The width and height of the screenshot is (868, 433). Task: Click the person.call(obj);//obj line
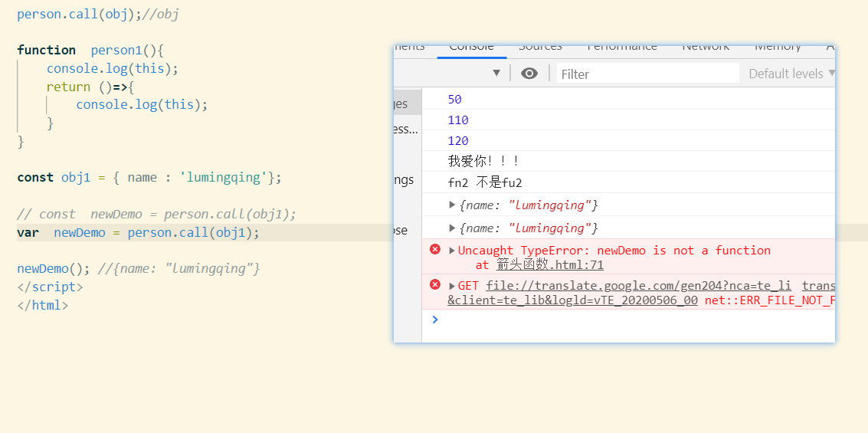tap(98, 15)
